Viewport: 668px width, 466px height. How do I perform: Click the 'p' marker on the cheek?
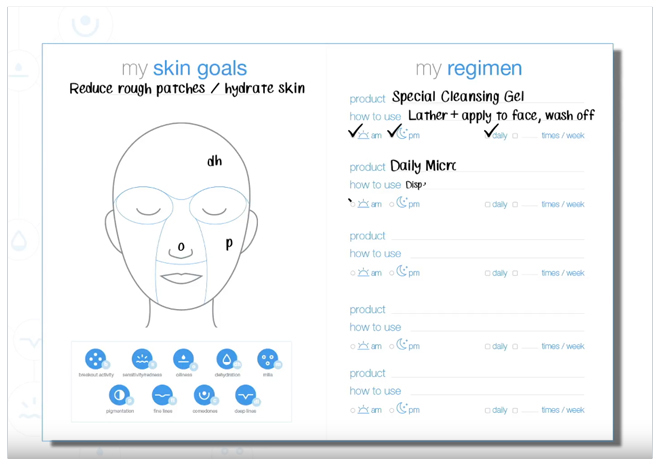click(229, 243)
